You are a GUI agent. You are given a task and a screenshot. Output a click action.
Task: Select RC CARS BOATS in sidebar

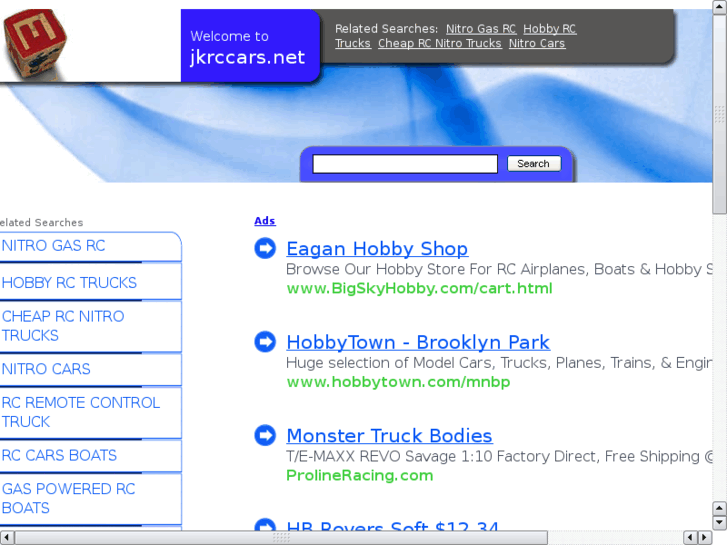click(x=59, y=455)
